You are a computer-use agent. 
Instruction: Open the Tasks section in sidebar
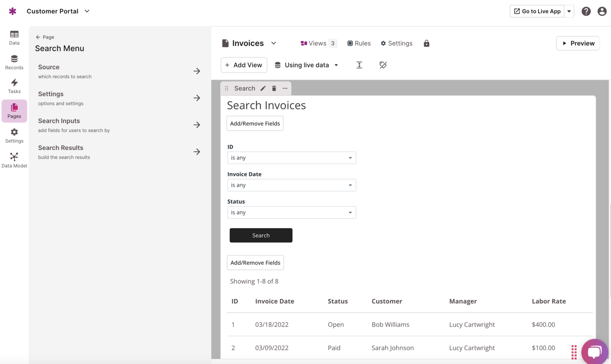click(14, 86)
